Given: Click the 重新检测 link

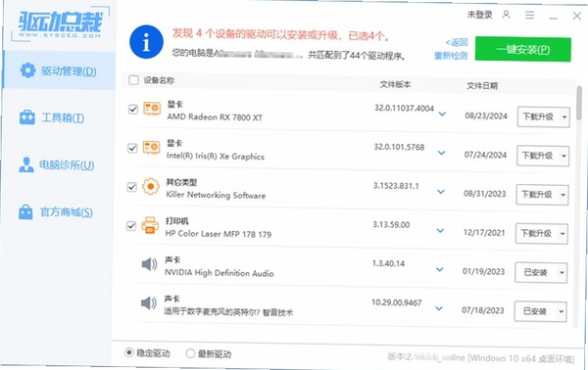Looking at the screenshot, I should point(451,56).
